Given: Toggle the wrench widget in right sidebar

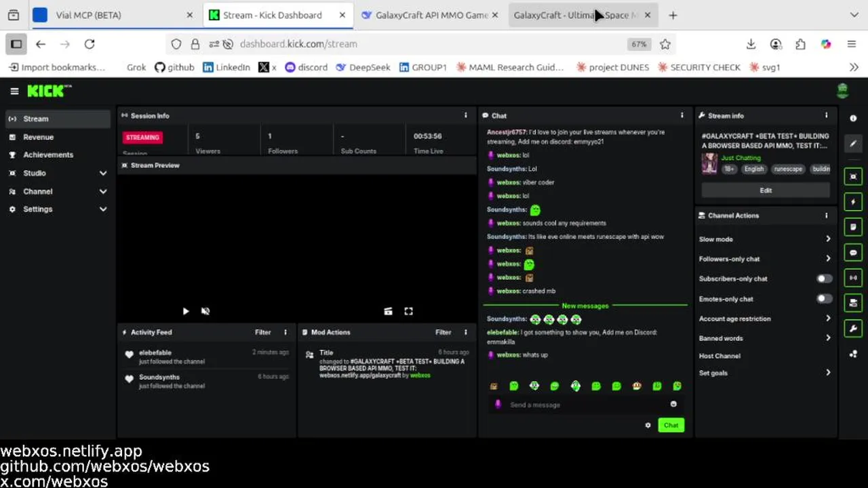Looking at the screenshot, I should pos(853,328).
